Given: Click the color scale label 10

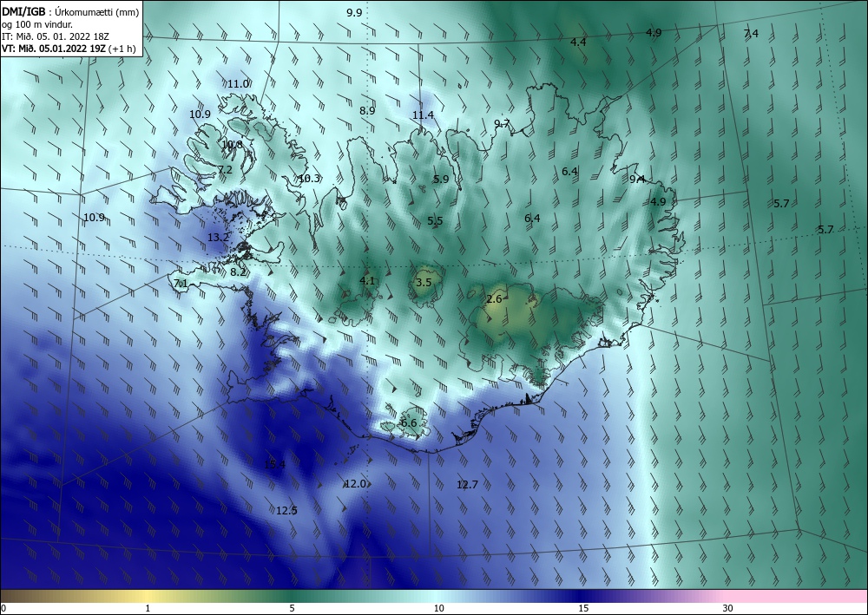Looking at the screenshot, I should 439,609.
